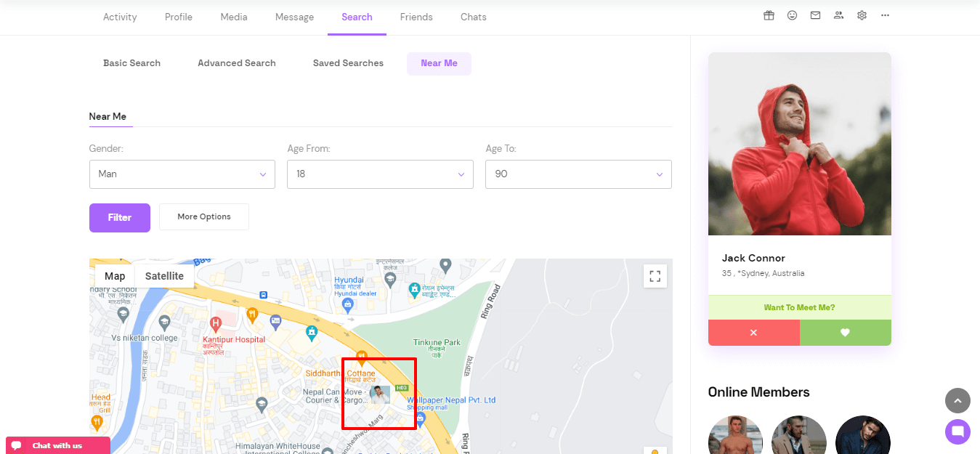Viewport: 980px width, 454px height.
Task: Open Jack Connor's profile name link
Action: tap(753, 258)
